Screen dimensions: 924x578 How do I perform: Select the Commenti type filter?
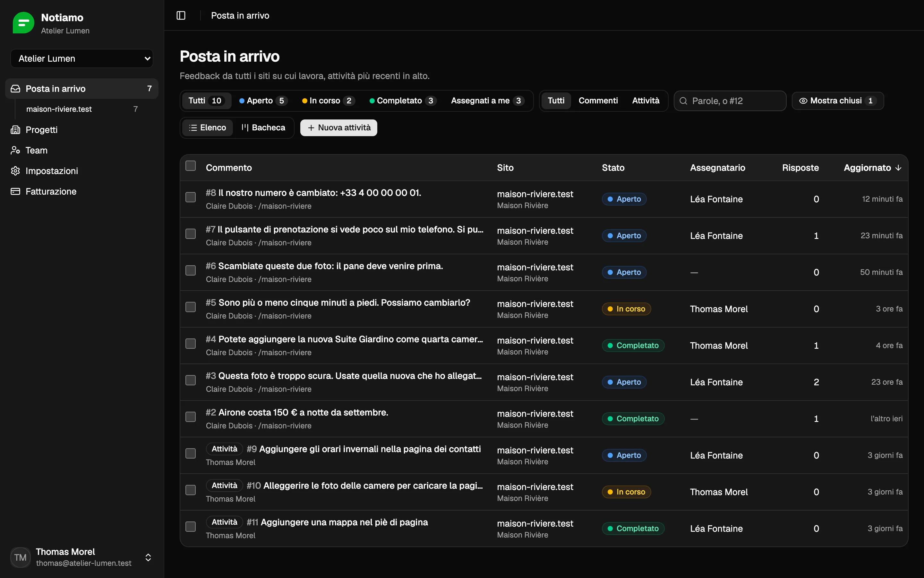[598, 101]
